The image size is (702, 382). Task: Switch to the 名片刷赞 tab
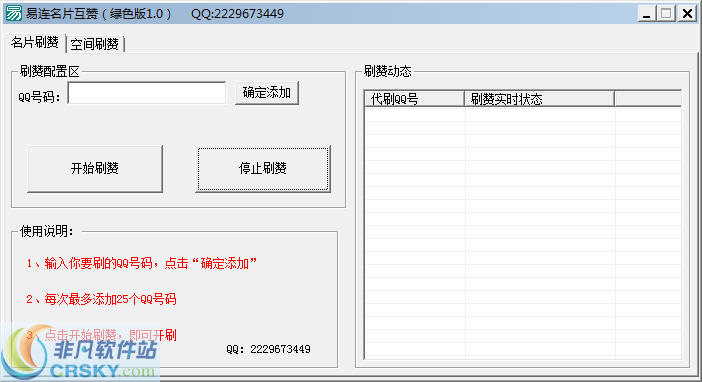click(x=35, y=43)
